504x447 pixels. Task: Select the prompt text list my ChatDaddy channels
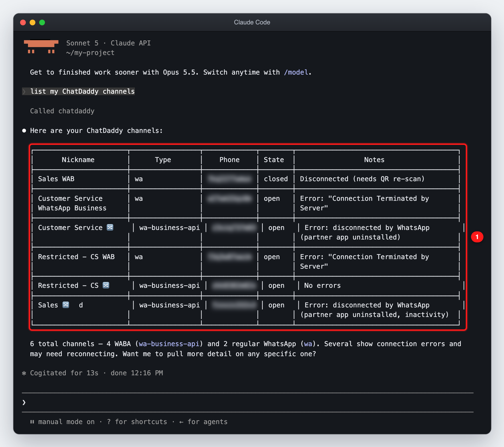click(x=82, y=92)
